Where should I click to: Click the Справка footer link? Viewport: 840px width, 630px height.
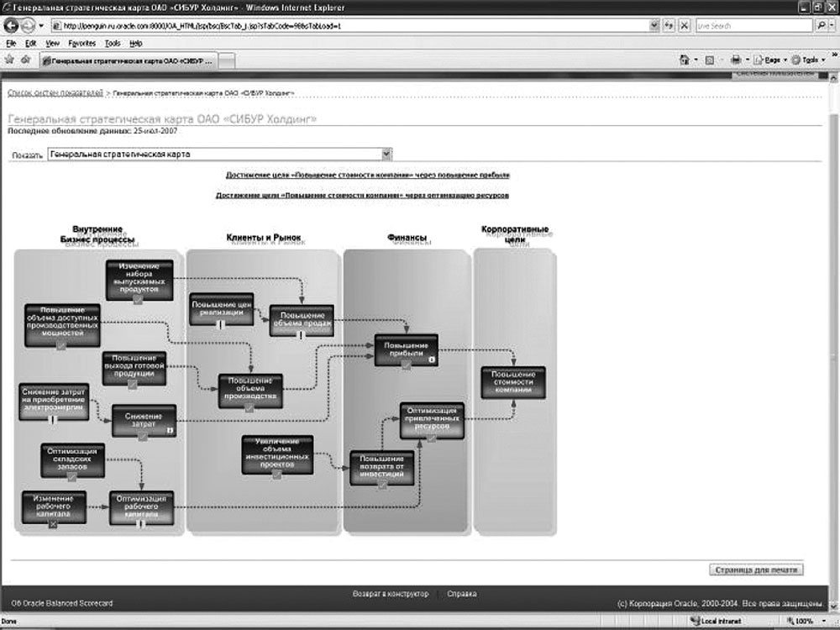click(462, 594)
